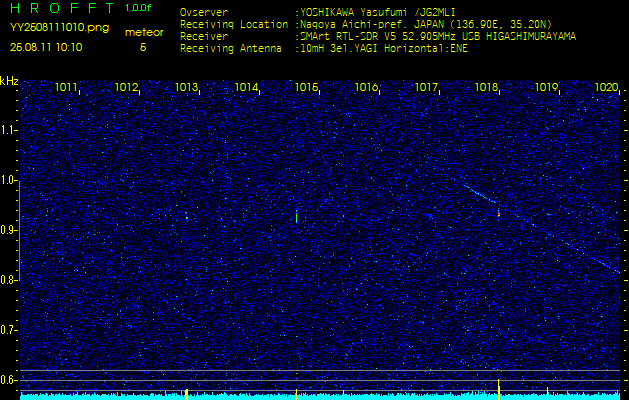629x400 pixels.
Task: Click the time axis label "1014"
Action: pos(245,87)
